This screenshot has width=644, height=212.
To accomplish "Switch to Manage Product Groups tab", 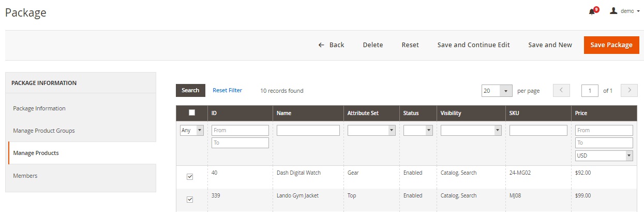I will (x=44, y=131).
